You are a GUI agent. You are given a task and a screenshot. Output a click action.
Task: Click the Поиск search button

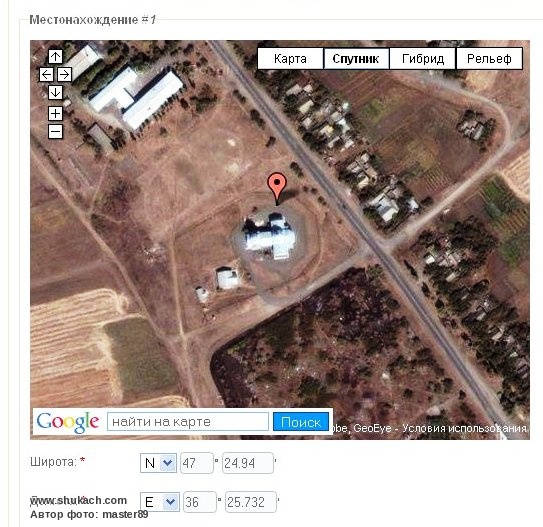(x=301, y=422)
